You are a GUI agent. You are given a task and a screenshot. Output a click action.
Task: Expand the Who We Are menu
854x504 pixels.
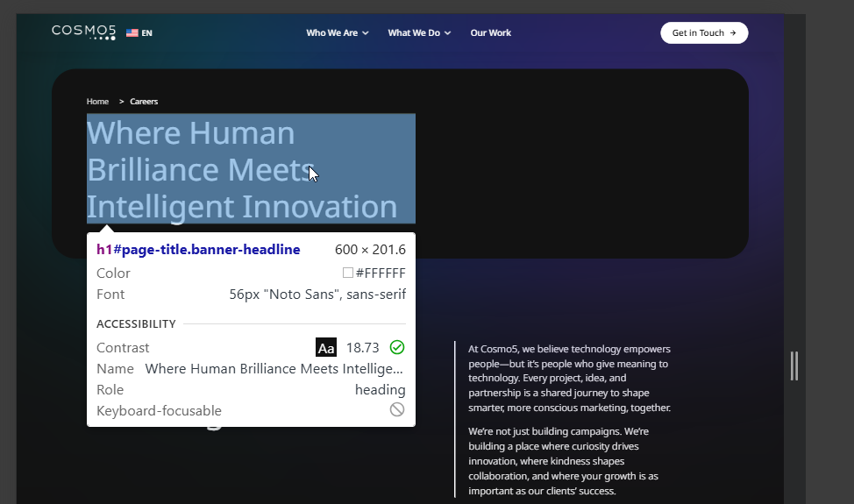338,32
